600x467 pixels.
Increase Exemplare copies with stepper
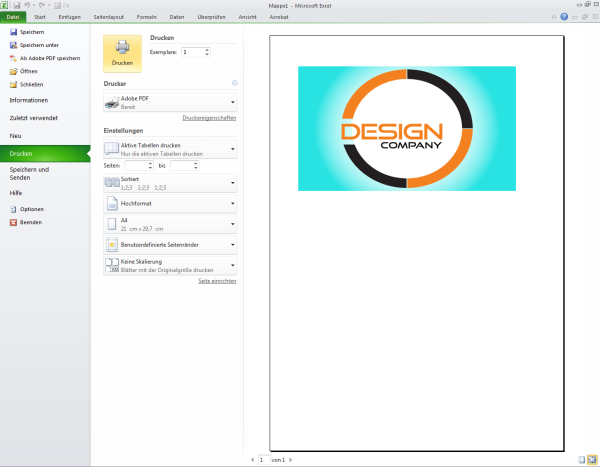pyautogui.click(x=207, y=50)
